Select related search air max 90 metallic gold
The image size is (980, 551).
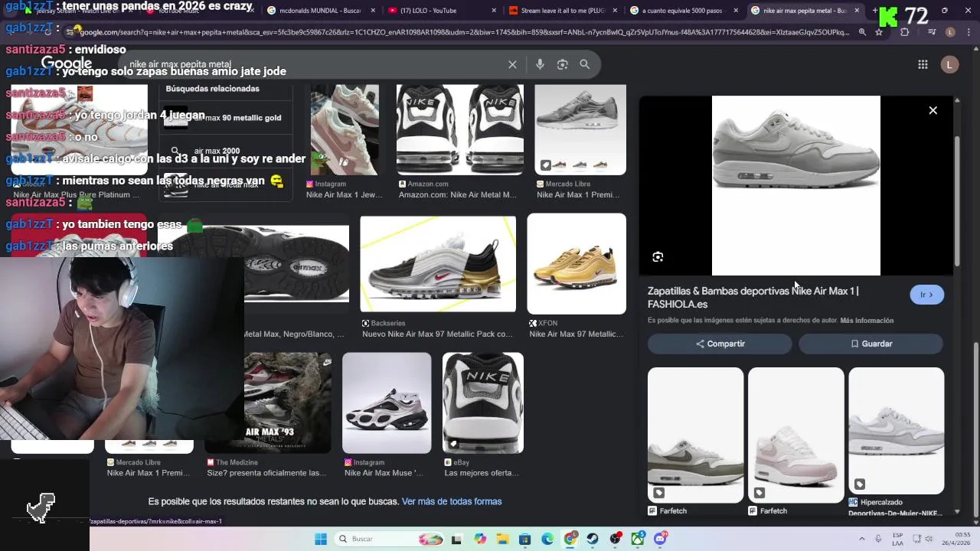click(x=227, y=118)
